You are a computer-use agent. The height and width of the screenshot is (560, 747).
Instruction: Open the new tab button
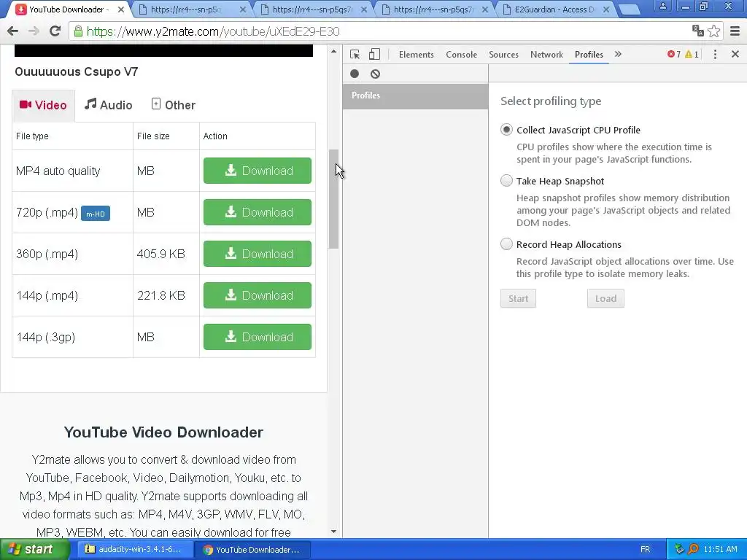[x=629, y=9]
